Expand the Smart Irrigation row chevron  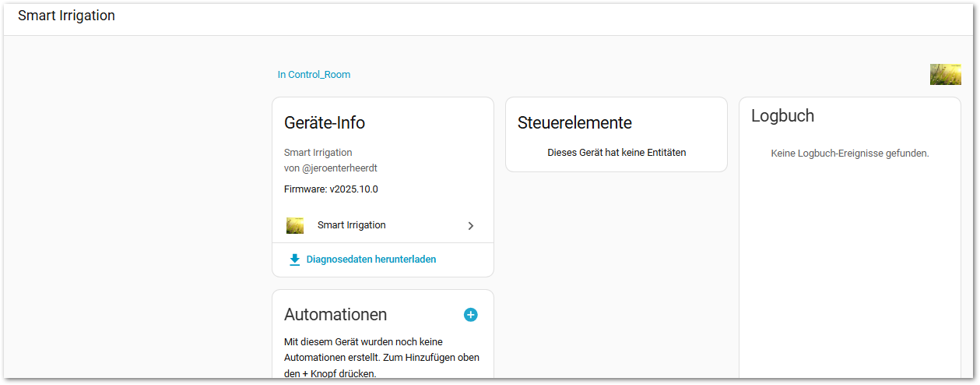point(470,226)
